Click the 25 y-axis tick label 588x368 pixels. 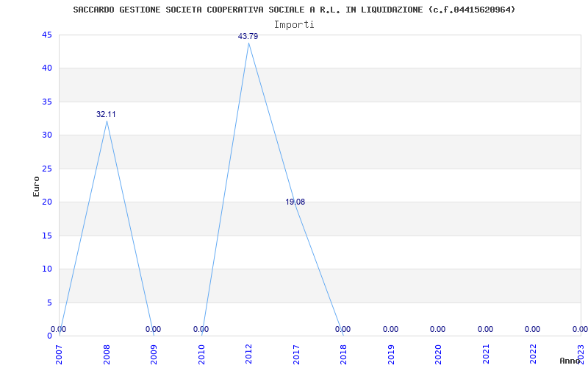click(x=47, y=169)
